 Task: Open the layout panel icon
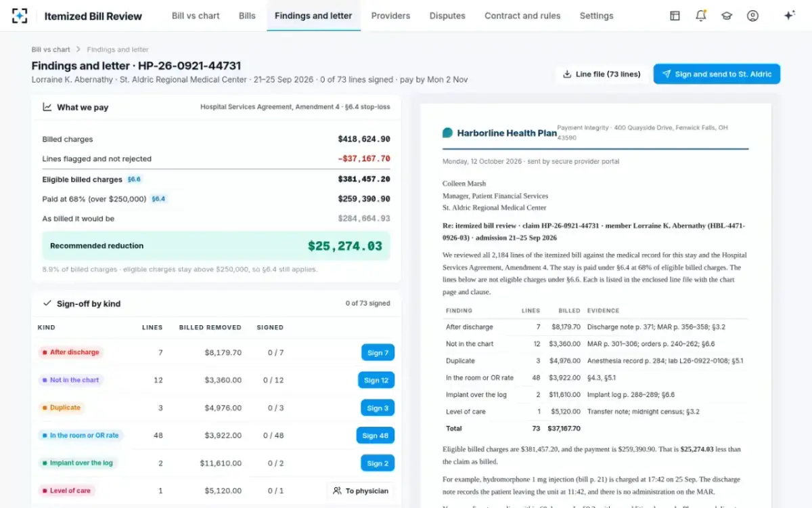[x=675, y=16]
